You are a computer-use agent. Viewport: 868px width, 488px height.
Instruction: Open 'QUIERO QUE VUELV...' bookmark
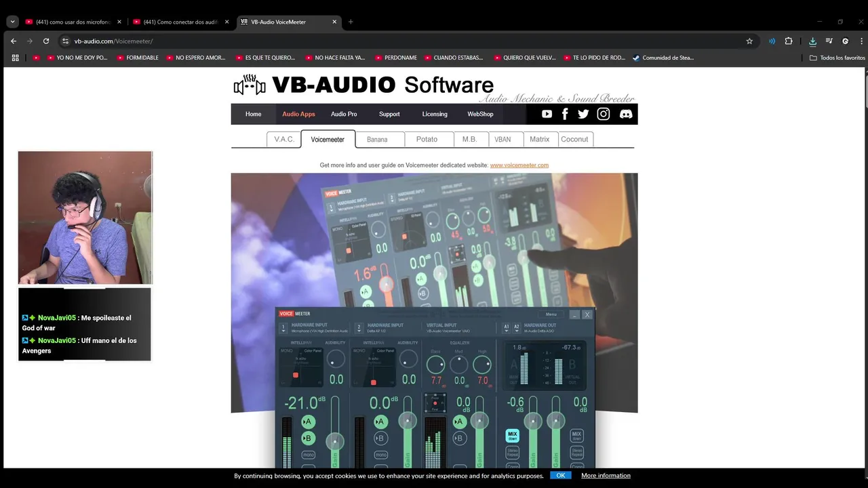pos(524,58)
